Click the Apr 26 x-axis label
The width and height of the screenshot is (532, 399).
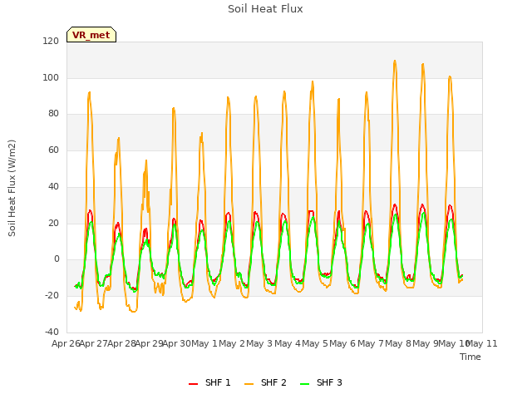(66, 343)
